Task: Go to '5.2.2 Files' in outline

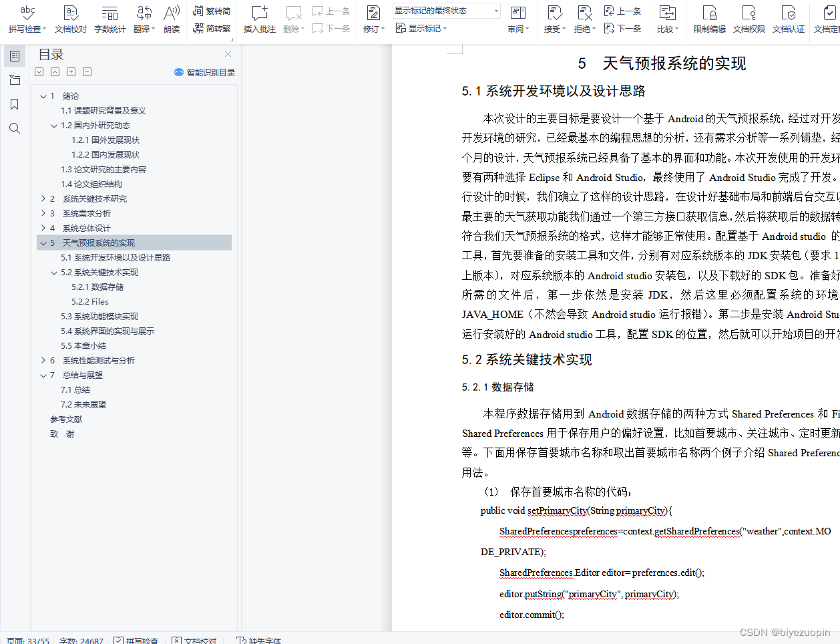Action: click(90, 302)
